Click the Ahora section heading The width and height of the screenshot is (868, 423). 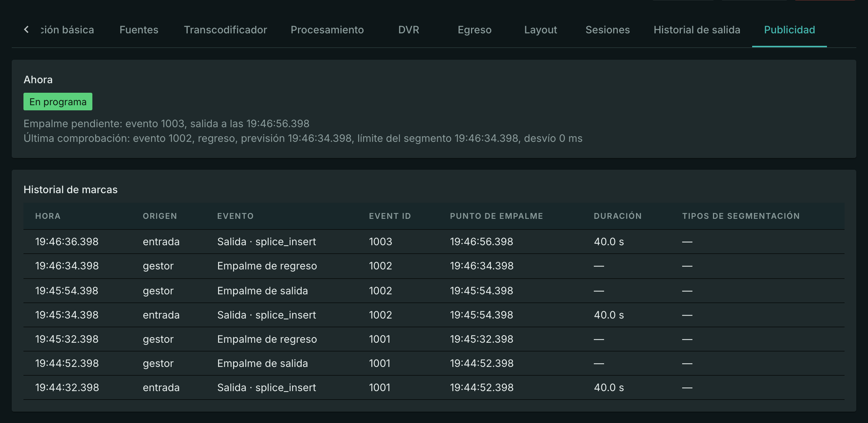click(38, 80)
